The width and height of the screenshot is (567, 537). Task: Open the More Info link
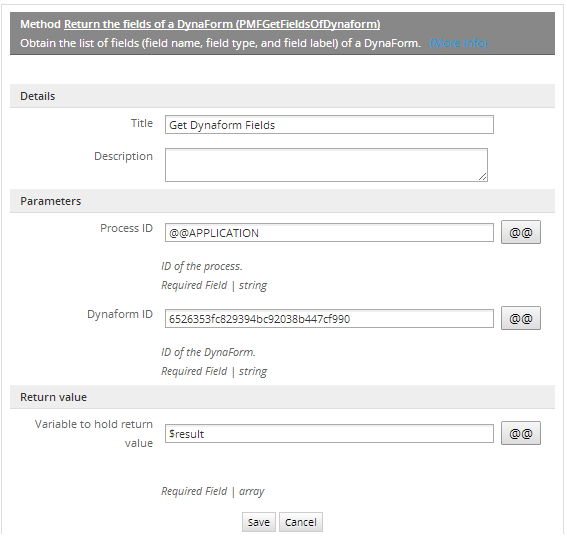[x=458, y=43]
